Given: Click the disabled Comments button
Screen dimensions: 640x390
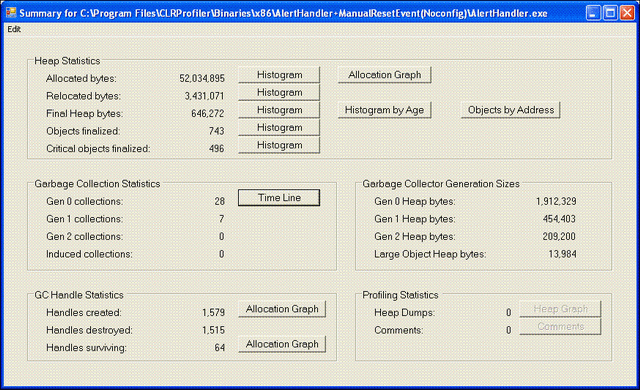Looking at the screenshot, I should (x=560, y=327).
